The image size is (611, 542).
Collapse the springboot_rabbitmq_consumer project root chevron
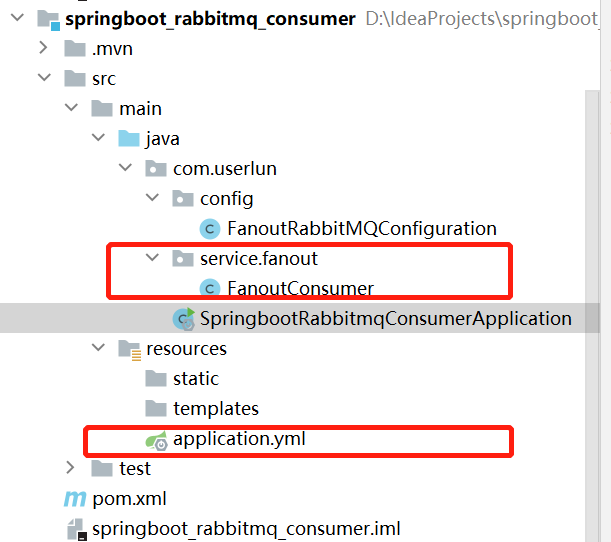pyautogui.click(x=18, y=18)
